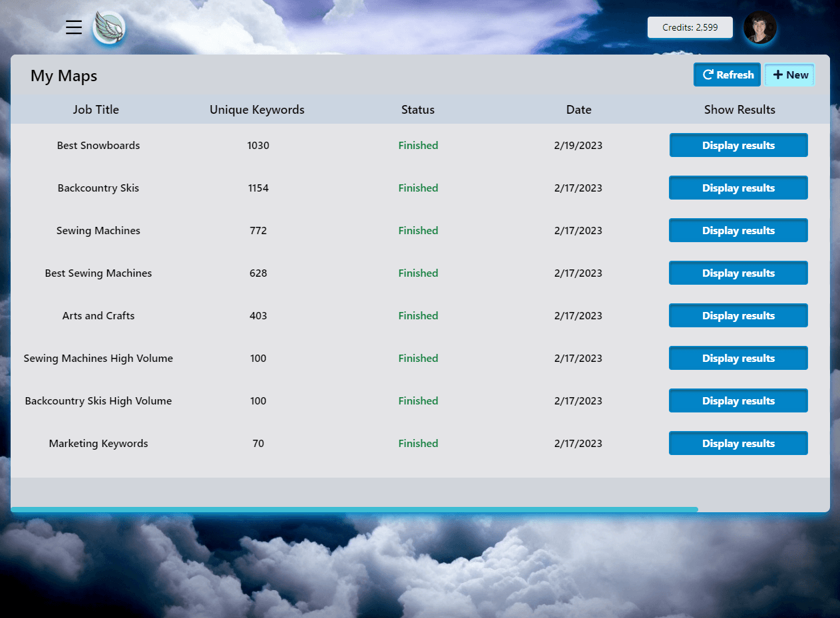The image size is (840, 618).
Task: Display results for Sewing Machines
Action: tap(738, 230)
